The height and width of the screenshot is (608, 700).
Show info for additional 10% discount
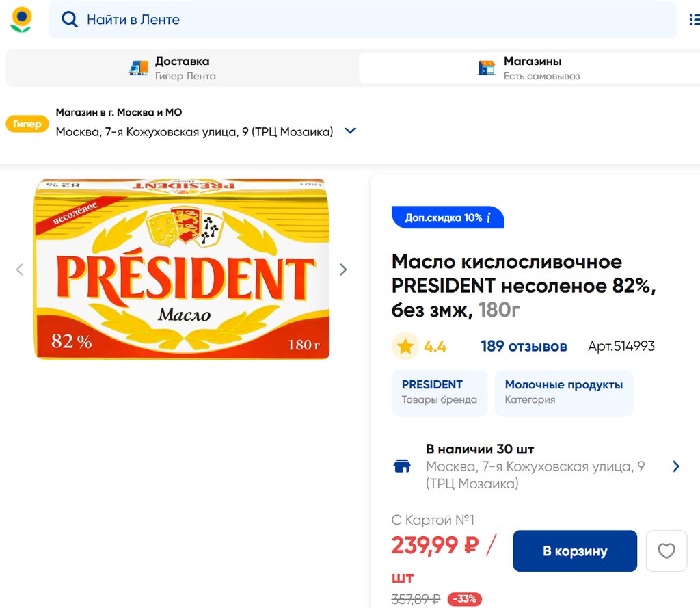[489, 217]
